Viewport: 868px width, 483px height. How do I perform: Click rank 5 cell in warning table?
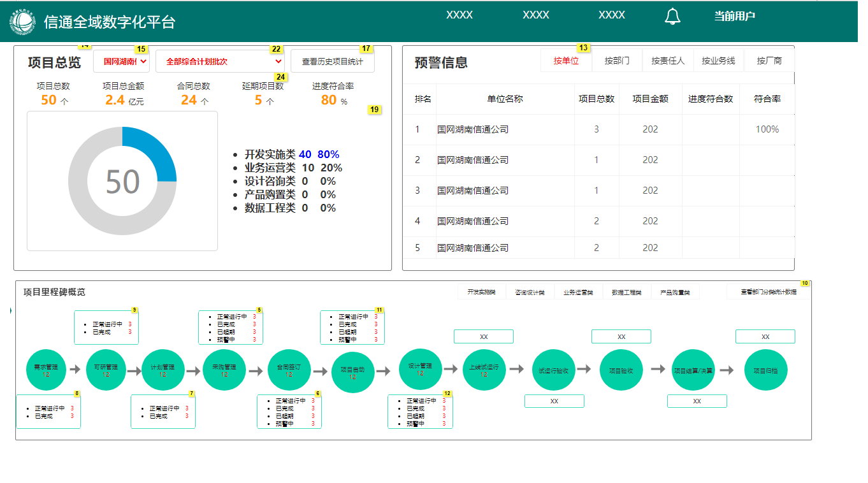point(418,248)
